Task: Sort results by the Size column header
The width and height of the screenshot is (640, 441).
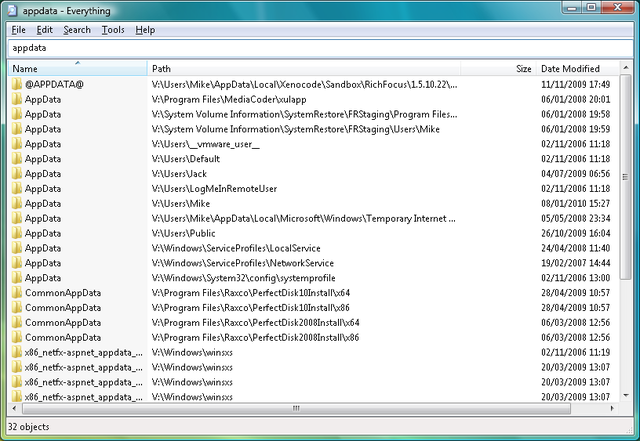Action: tap(498, 69)
